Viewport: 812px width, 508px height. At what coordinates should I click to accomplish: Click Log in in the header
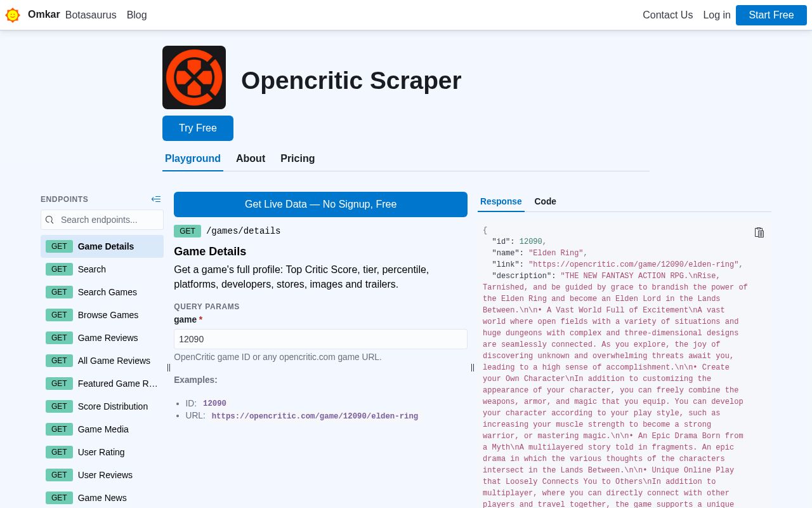[717, 15]
